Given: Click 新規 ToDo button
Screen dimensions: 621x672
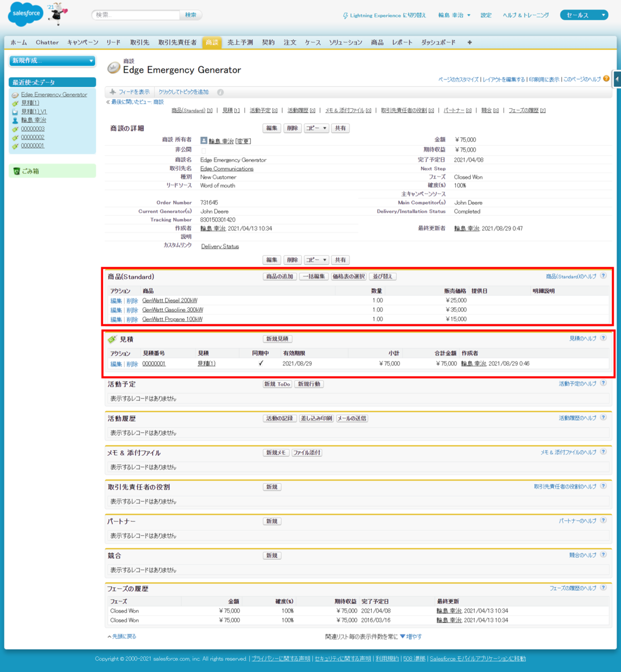Looking at the screenshot, I should tap(278, 385).
